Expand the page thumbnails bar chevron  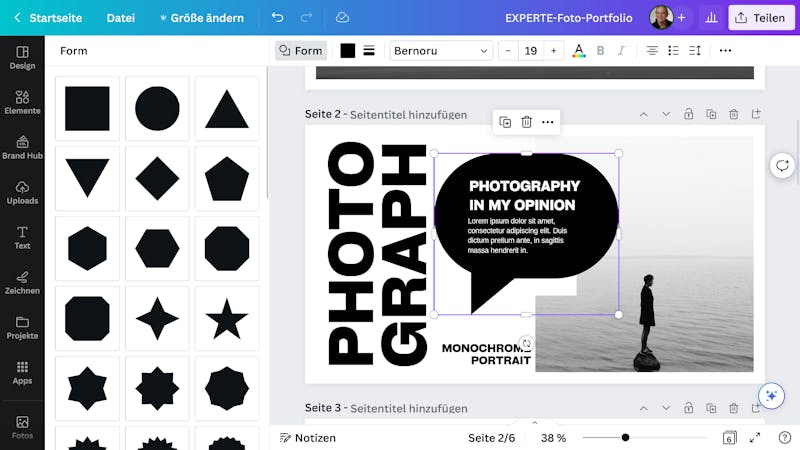[x=535, y=422]
